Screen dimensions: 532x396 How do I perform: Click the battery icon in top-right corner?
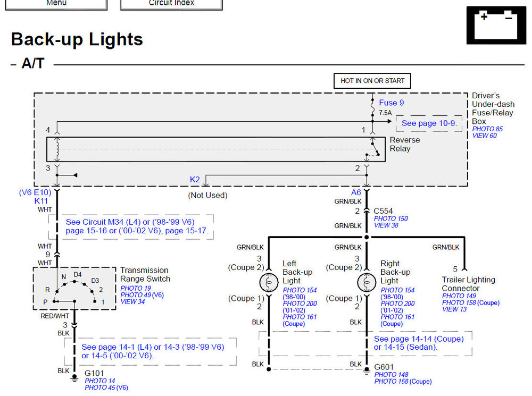tap(496, 26)
